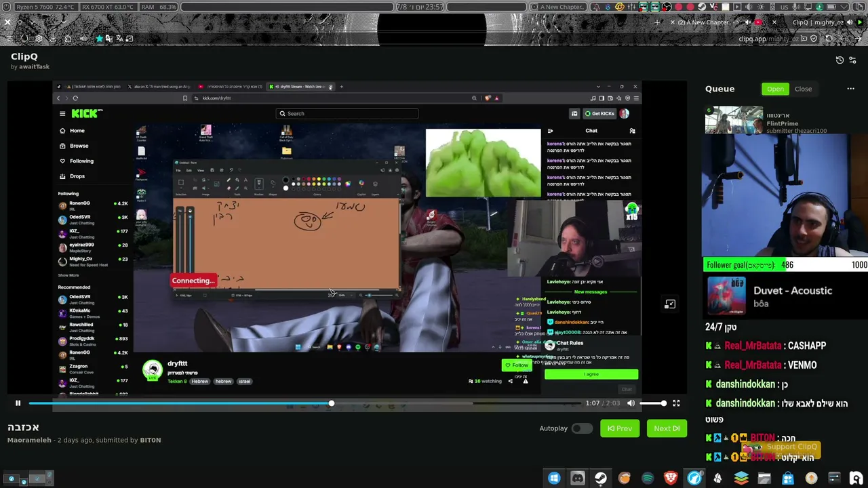The height and width of the screenshot is (488, 868).
Task: Enter fullscreen on the clip player
Action: (676, 403)
